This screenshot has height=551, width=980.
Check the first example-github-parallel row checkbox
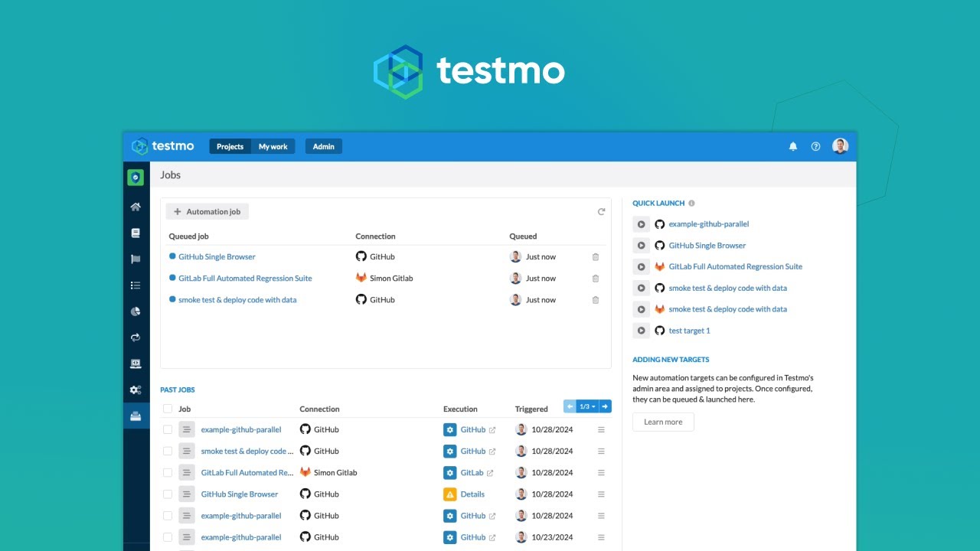pos(168,430)
